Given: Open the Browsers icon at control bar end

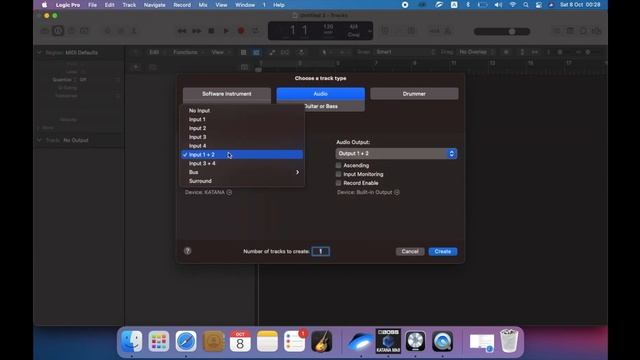Looking at the screenshot, I should coord(597,31).
